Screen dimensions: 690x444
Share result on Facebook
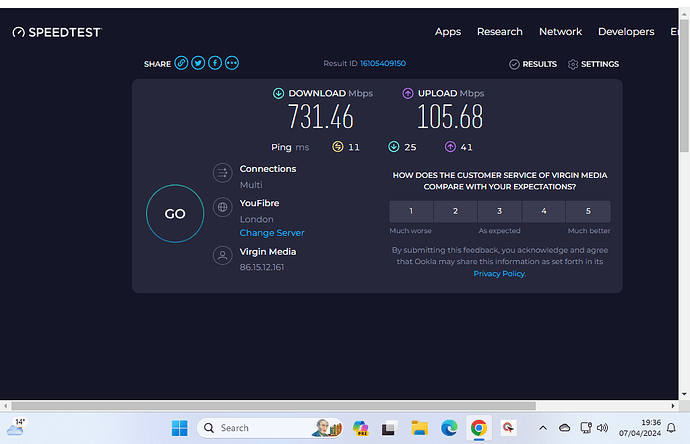[x=215, y=63]
